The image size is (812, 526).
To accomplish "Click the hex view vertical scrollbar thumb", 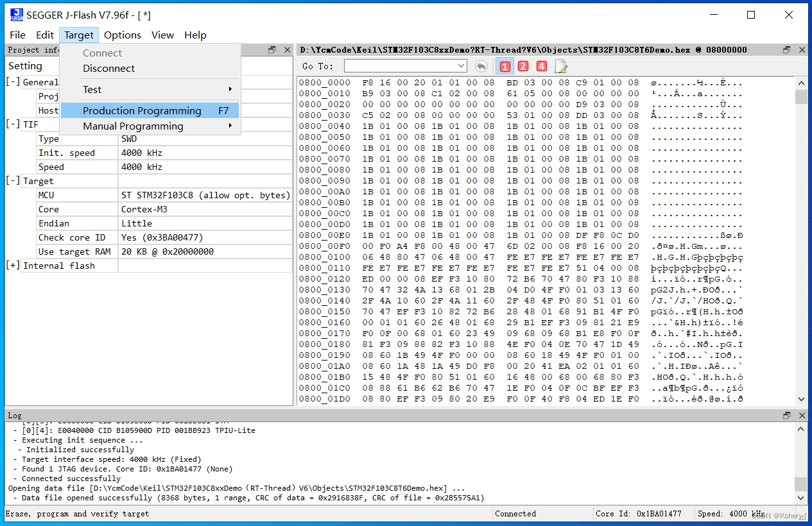I will 801,96.
